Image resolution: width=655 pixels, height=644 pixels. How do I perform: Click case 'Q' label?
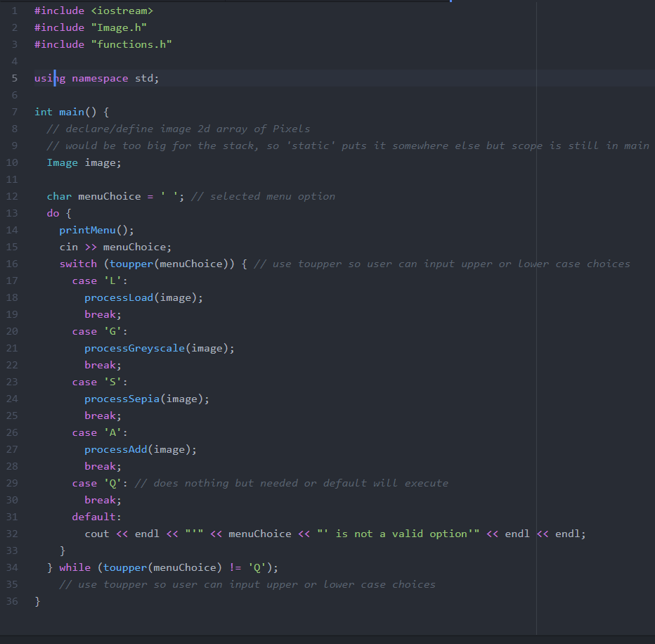(99, 483)
